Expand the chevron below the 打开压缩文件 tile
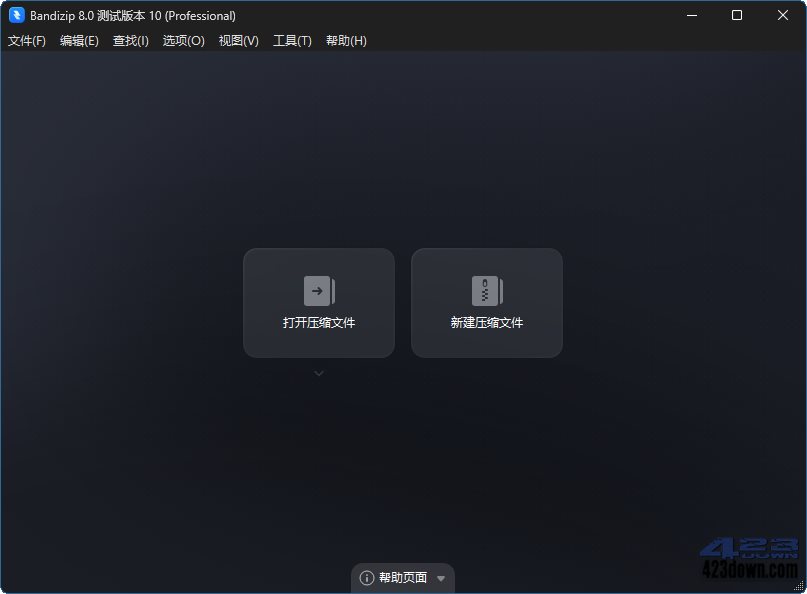Viewport: 807px width, 594px height. click(318, 372)
